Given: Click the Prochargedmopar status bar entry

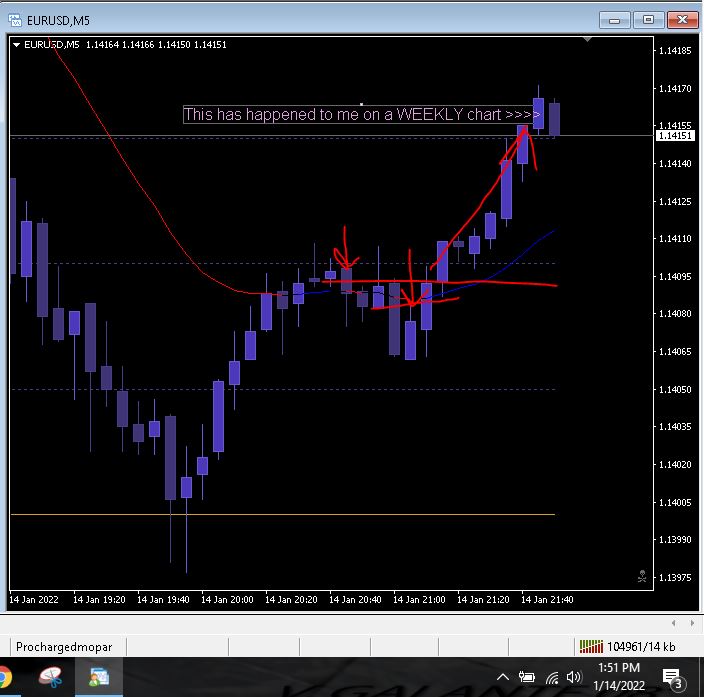Looking at the screenshot, I should 64,647.
